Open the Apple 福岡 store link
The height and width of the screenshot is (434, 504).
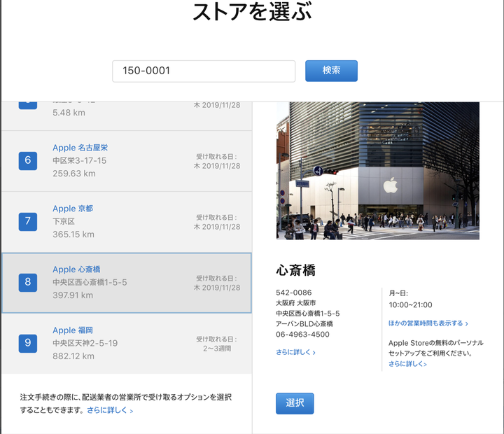click(x=73, y=330)
